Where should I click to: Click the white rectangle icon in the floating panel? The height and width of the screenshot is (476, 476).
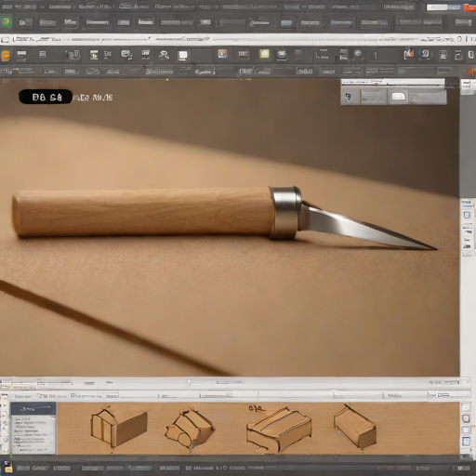pyautogui.click(x=398, y=97)
